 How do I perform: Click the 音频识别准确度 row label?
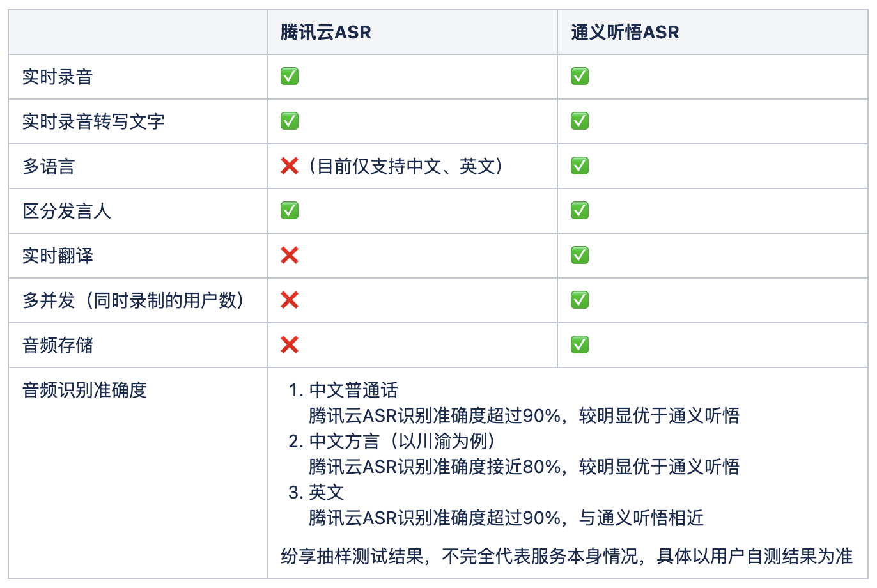point(84,390)
